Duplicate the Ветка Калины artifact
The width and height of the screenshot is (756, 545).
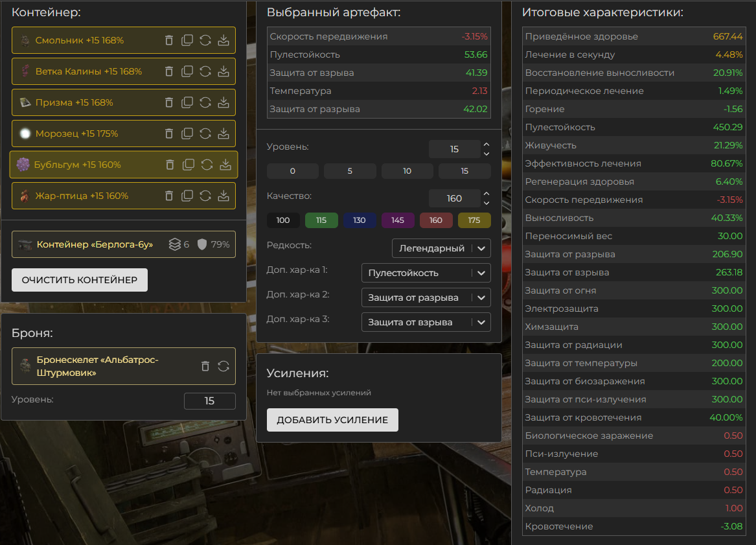[x=187, y=71]
